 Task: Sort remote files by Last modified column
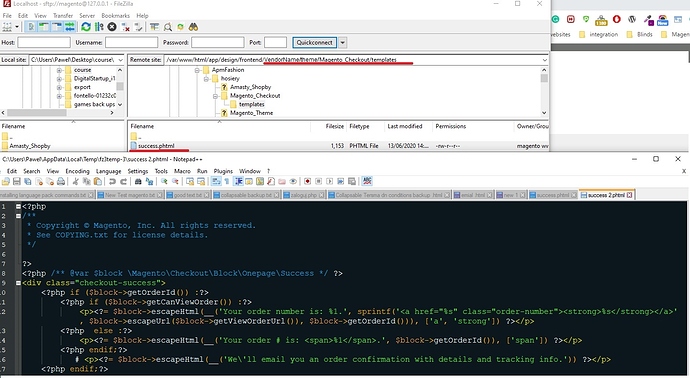pos(404,126)
